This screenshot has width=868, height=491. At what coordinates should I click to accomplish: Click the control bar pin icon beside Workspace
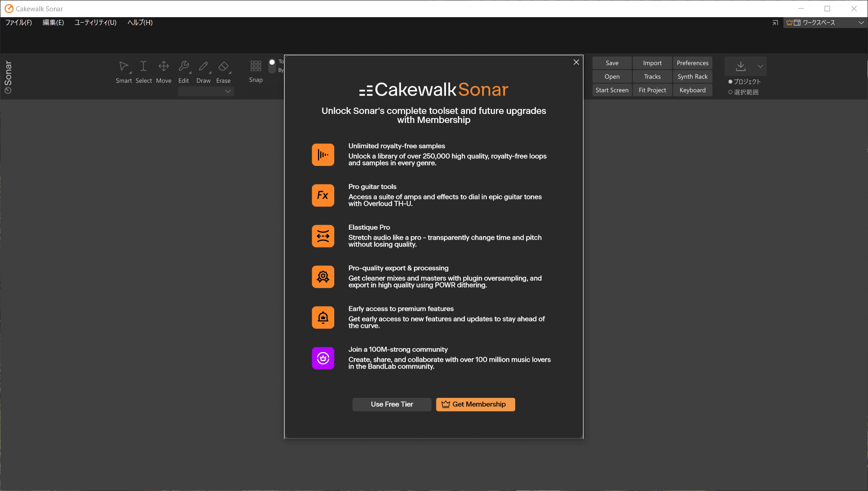(x=775, y=23)
